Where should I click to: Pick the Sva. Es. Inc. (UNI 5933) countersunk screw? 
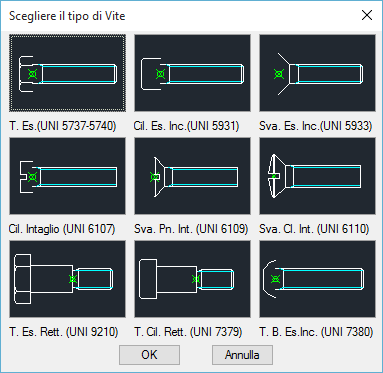(317, 73)
